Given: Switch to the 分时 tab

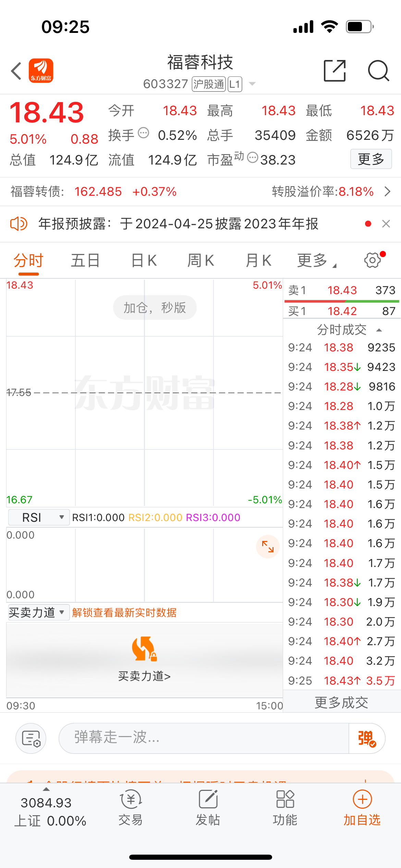Looking at the screenshot, I should pos(28,261).
